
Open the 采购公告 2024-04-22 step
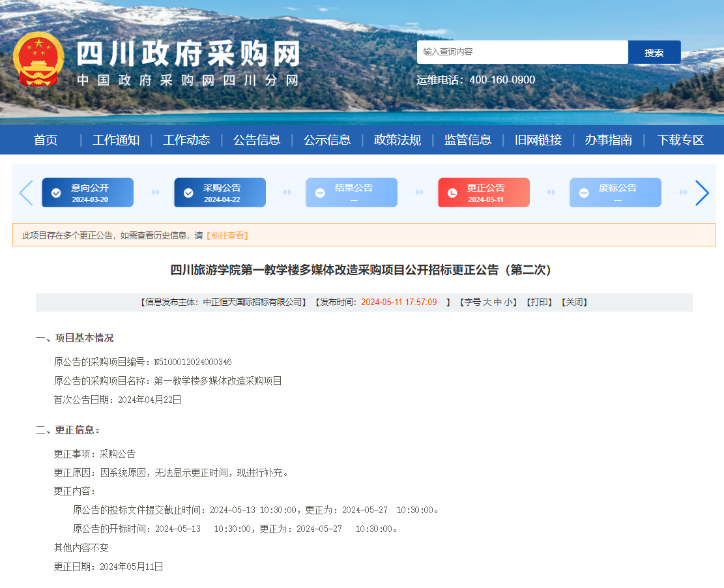220,192
